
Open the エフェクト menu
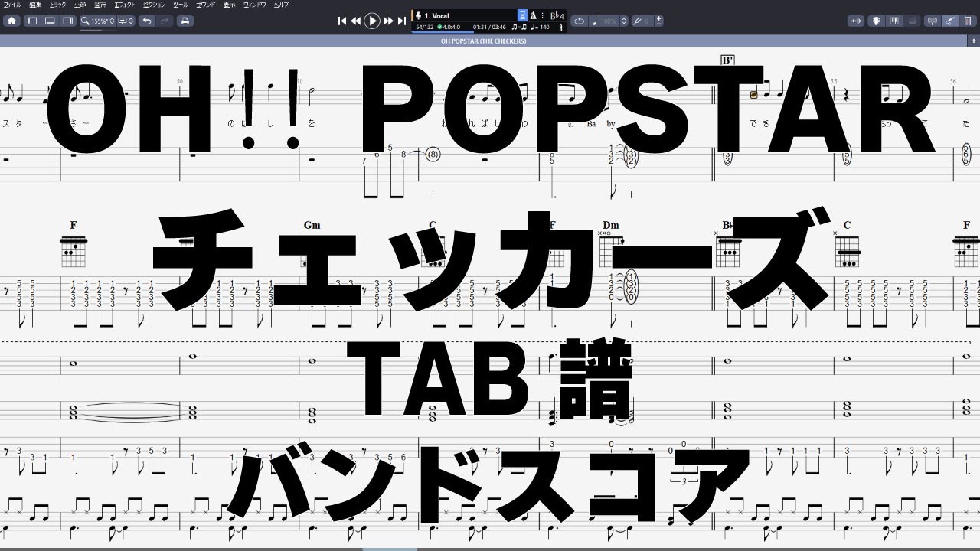coord(125,5)
